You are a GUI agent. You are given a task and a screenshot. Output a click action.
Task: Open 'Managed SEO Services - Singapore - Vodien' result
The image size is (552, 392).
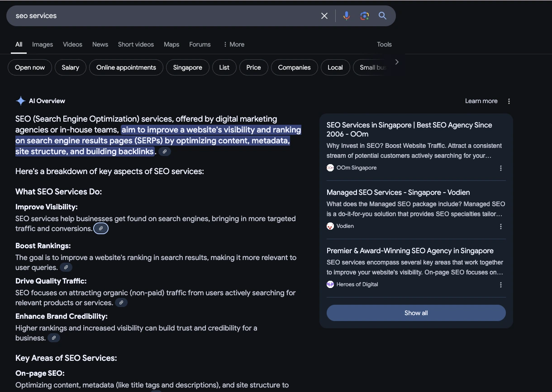coord(398,192)
